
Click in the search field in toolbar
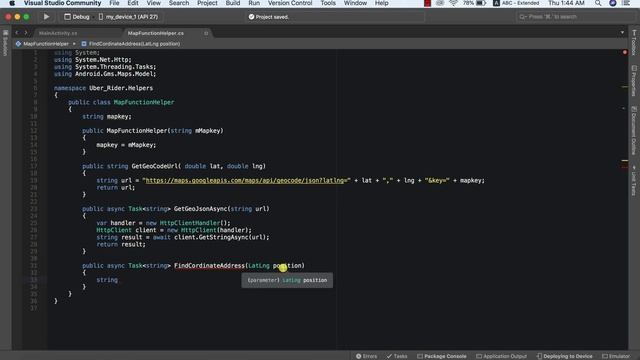(x=575, y=17)
